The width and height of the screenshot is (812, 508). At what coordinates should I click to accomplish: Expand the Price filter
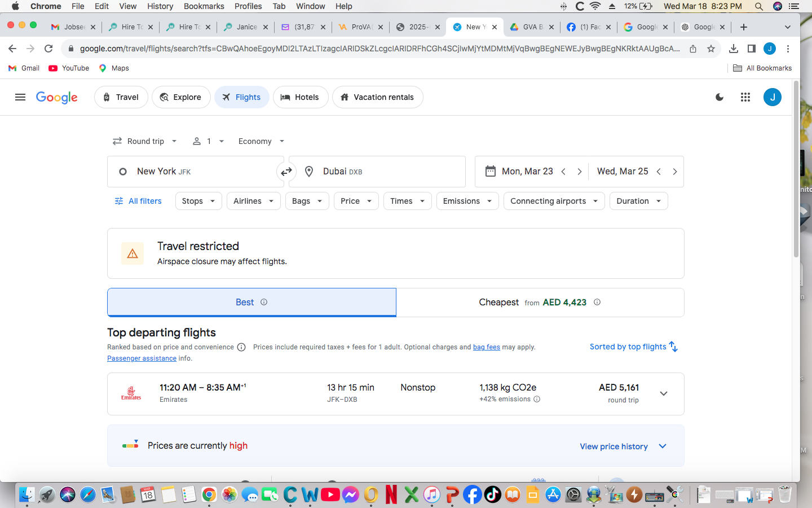tap(356, 201)
